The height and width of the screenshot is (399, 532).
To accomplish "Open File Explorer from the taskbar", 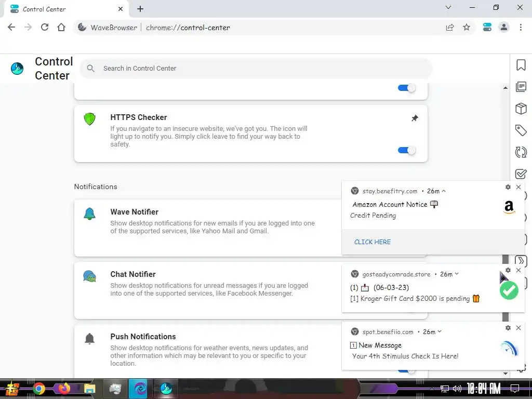I will (89, 389).
